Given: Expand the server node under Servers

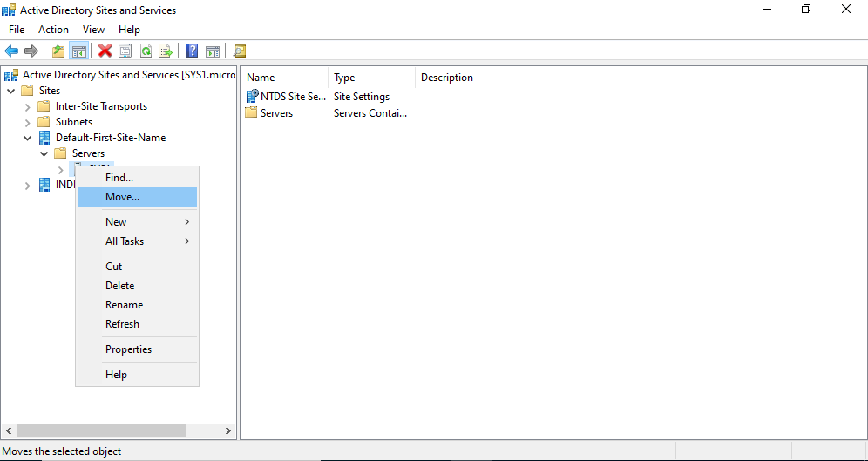Looking at the screenshot, I should tap(61, 170).
